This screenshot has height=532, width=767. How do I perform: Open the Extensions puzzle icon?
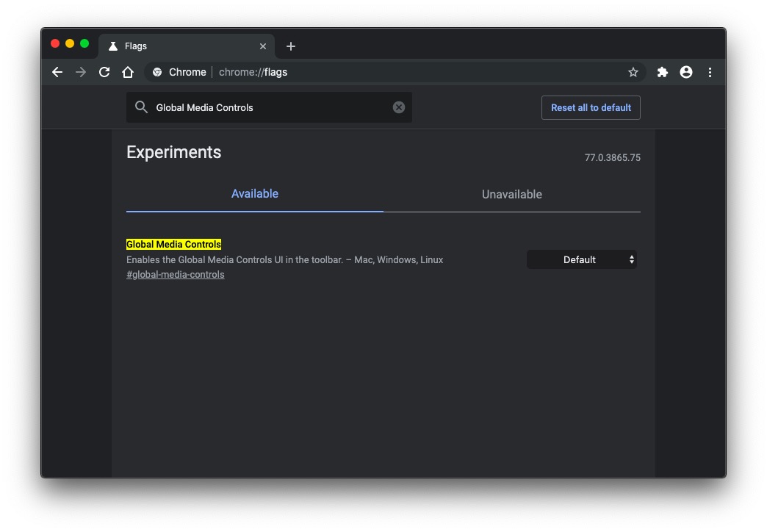coord(662,72)
